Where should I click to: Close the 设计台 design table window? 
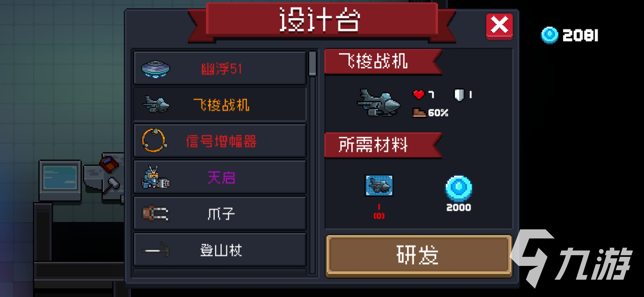(499, 26)
